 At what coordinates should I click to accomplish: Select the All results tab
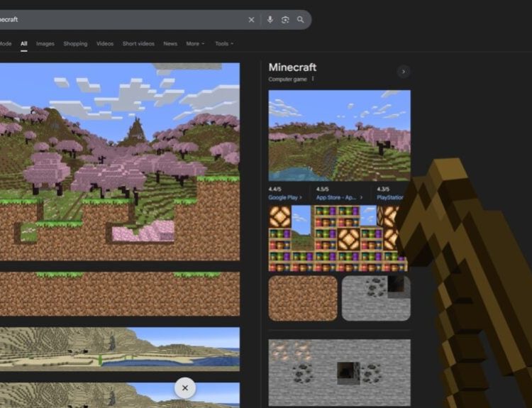pos(23,44)
